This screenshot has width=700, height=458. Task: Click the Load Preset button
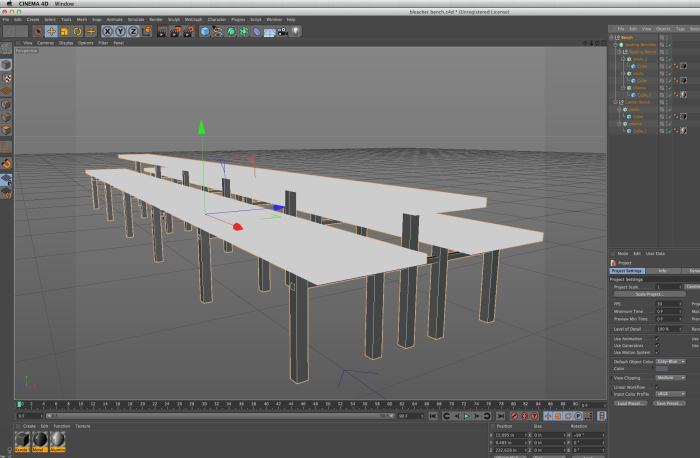(x=630, y=404)
